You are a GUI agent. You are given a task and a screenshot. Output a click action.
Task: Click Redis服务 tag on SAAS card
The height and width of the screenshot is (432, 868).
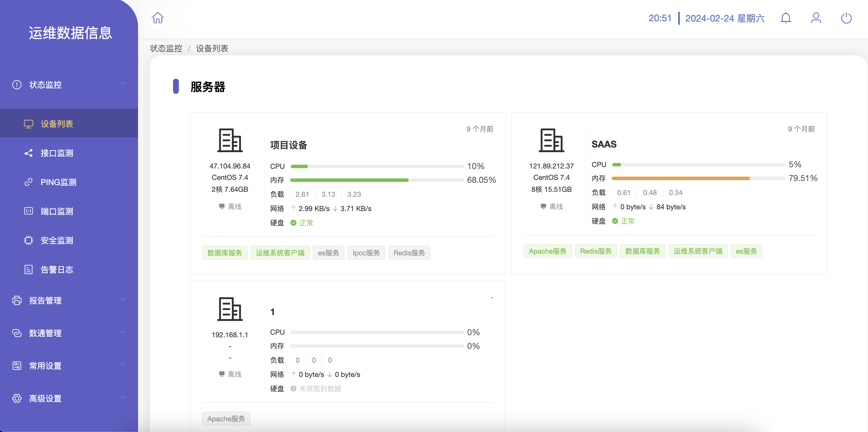(595, 251)
